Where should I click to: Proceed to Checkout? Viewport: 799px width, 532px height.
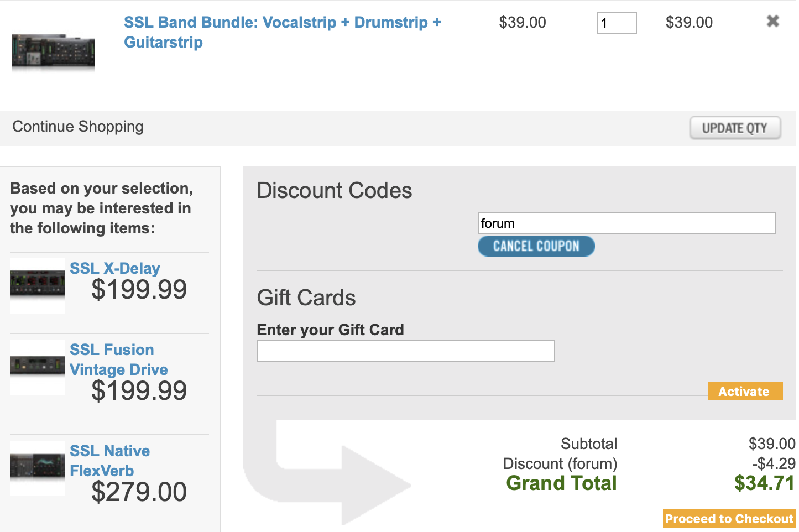729,519
